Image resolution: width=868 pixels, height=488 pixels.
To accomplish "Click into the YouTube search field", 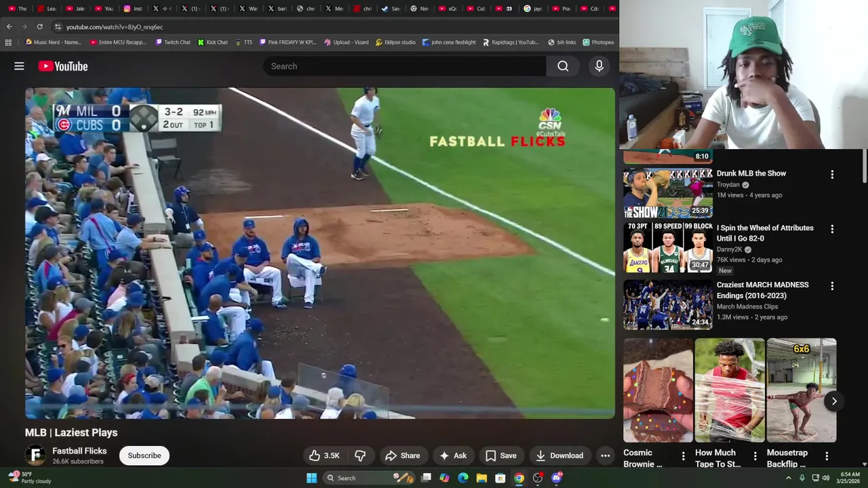I will (404, 66).
